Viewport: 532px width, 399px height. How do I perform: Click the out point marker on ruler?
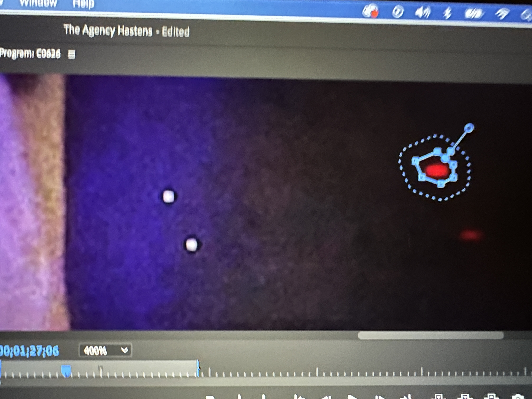[x=198, y=368]
